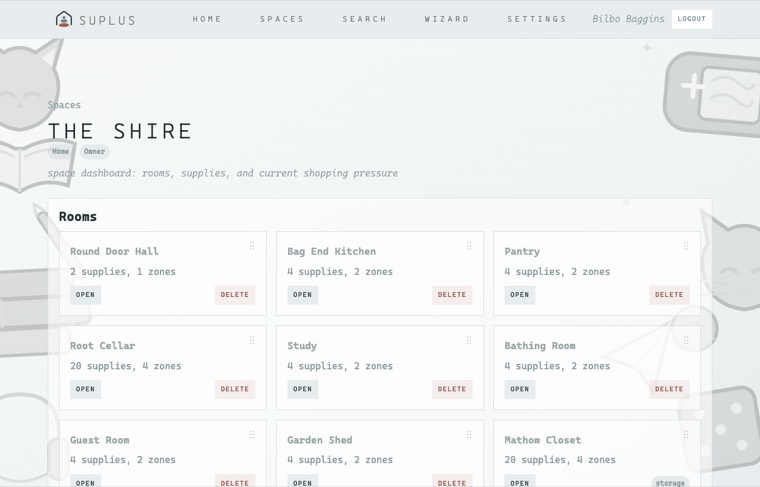Click drag handle on Bag End Kitchen card
This screenshot has width=760, height=487.
point(469,246)
